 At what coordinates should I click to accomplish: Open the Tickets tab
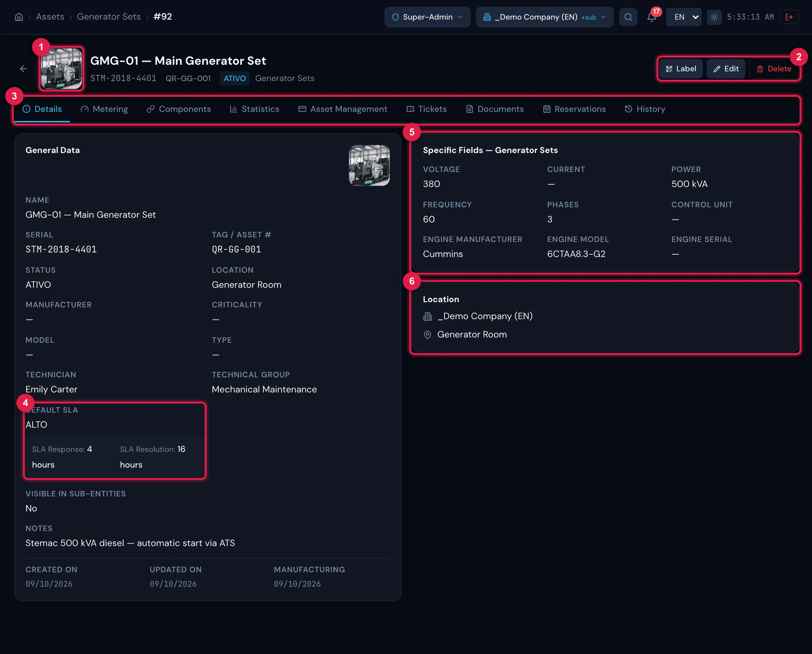click(426, 109)
